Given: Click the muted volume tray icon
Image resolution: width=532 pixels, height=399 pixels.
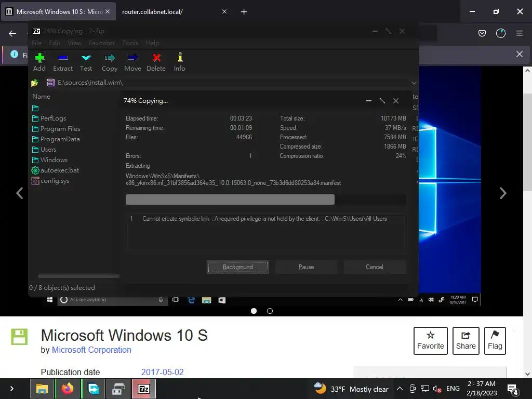Looking at the screenshot, I should [437, 389].
